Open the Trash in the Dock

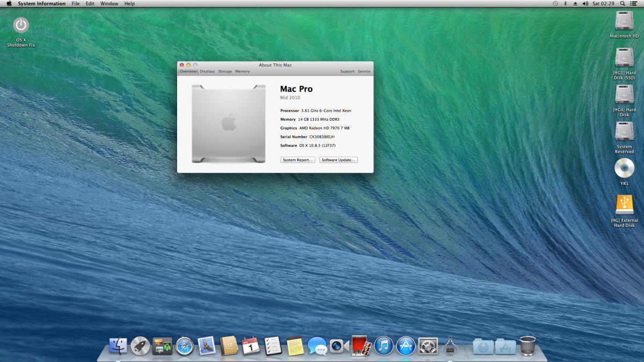[528, 346]
